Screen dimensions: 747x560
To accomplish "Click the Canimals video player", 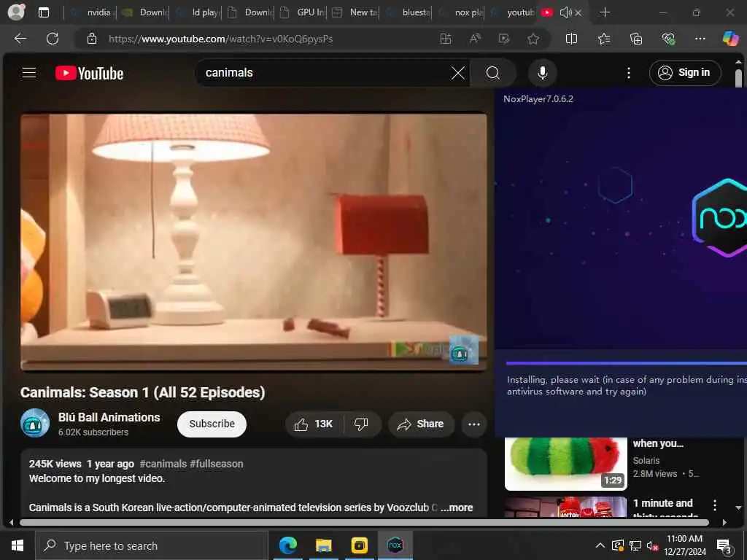I will [254, 241].
